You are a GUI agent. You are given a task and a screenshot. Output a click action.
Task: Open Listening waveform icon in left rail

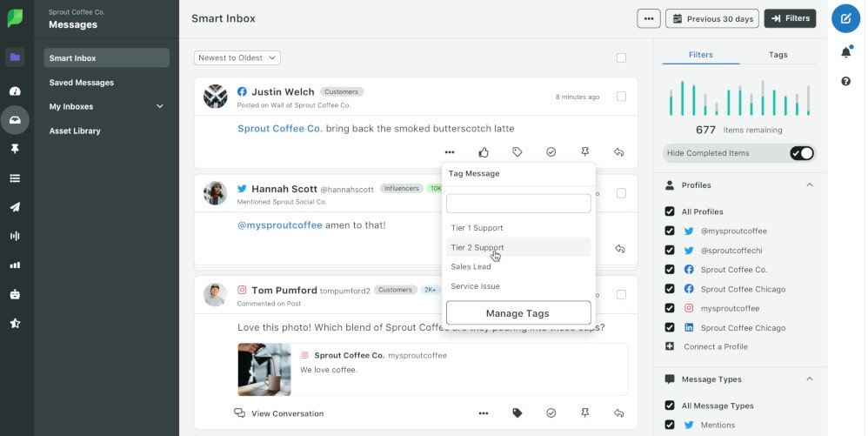pyautogui.click(x=15, y=236)
